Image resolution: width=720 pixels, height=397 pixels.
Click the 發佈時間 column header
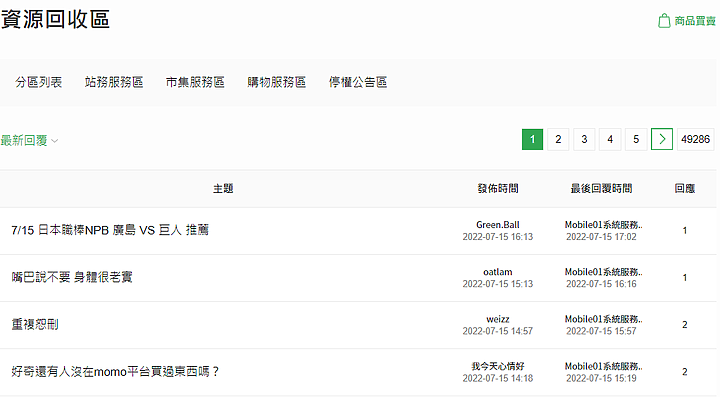pyautogui.click(x=498, y=189)
